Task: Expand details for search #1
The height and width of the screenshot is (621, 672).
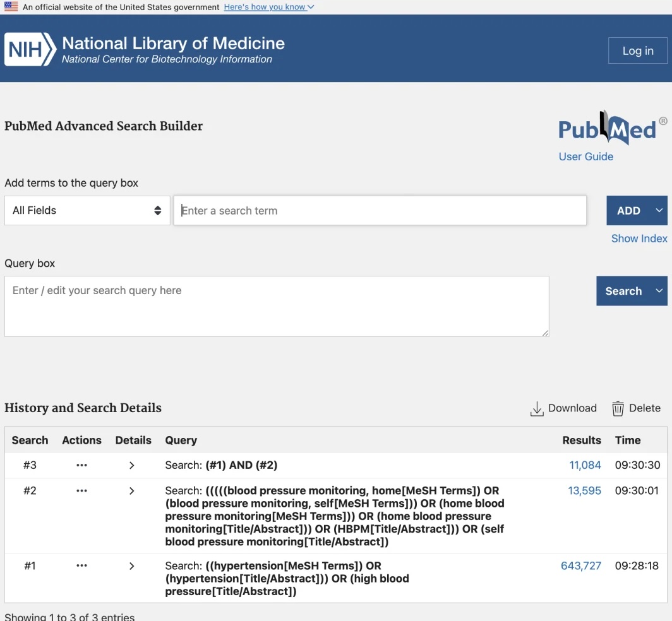Action: (132, 566)
